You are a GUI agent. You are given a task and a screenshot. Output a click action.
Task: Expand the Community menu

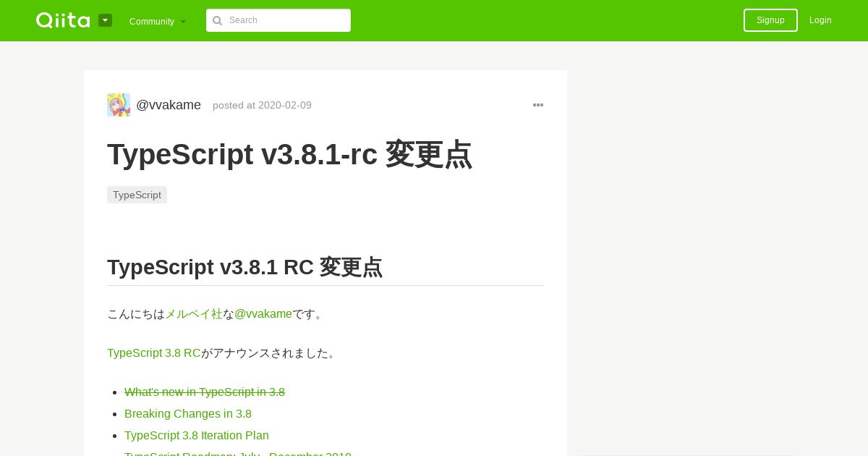tap(158, 21)
